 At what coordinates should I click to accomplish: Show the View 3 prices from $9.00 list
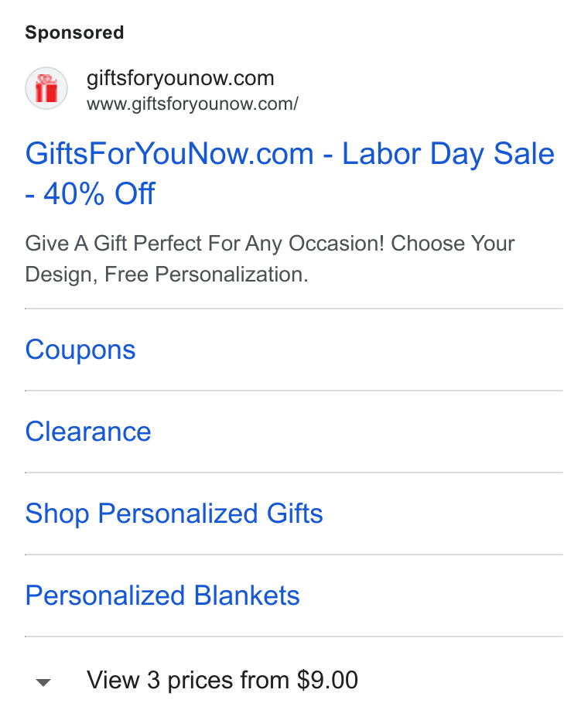click(222, 680)
